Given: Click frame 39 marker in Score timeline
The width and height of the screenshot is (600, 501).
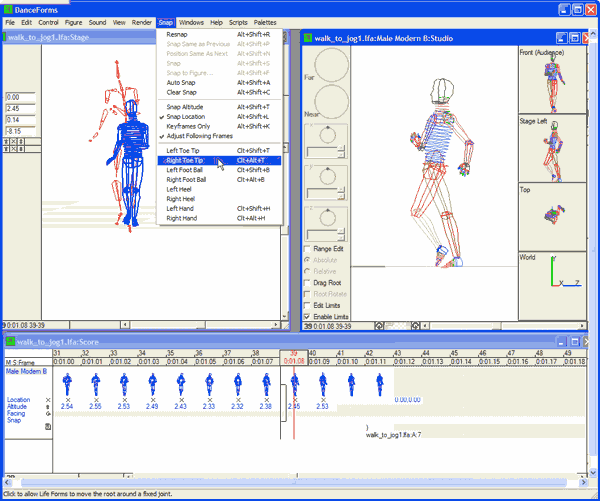Looking at the screenshot, I should (293, 353).
